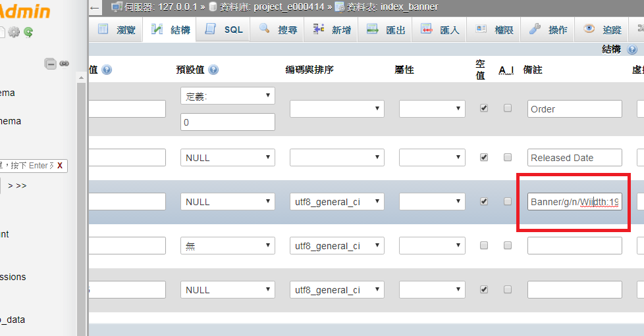This screenshot has width=644, height=336.
Task: Open NULL default dropdown in Released Date row
Action: pyautogui.click(x=228, y=158)
